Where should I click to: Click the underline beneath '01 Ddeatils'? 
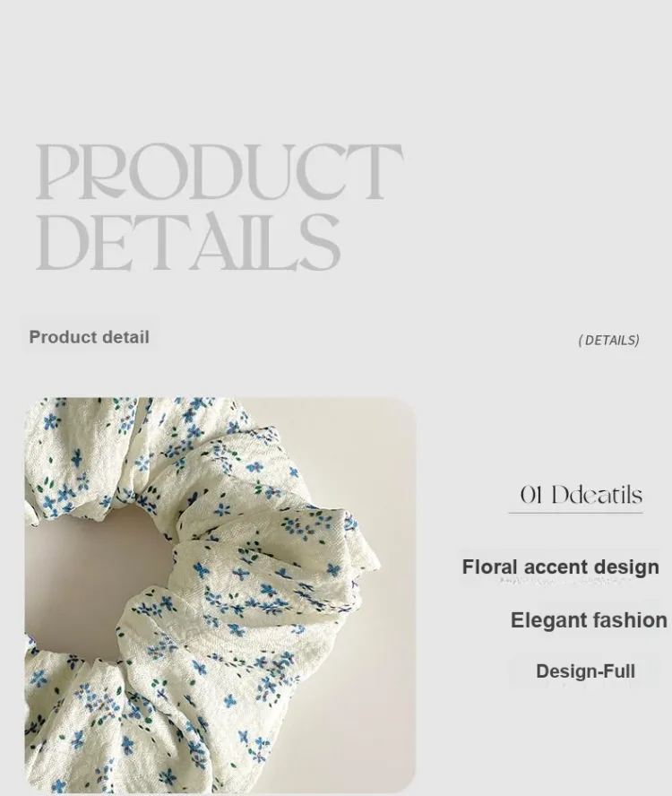point(575,514)
